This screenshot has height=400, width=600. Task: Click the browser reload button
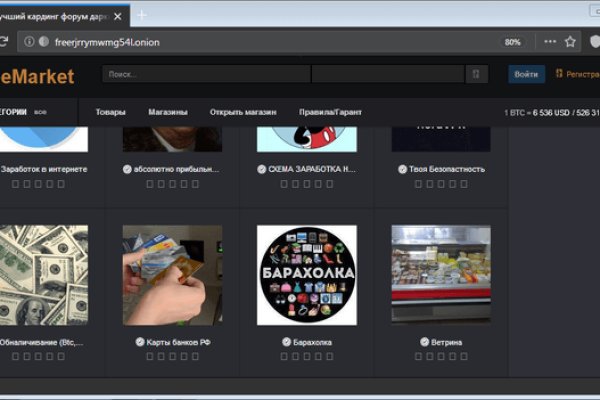[x=5, y=42]
